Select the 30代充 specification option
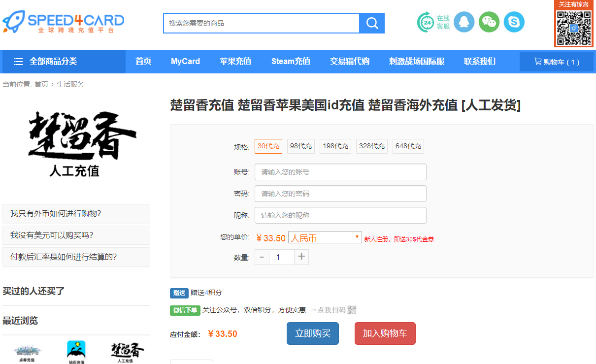This screenshot has height=364, width=596. (268, 146)
